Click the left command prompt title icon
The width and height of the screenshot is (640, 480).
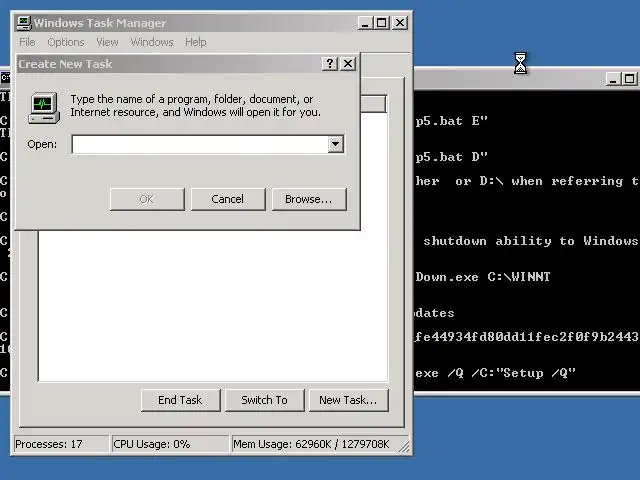5,77
